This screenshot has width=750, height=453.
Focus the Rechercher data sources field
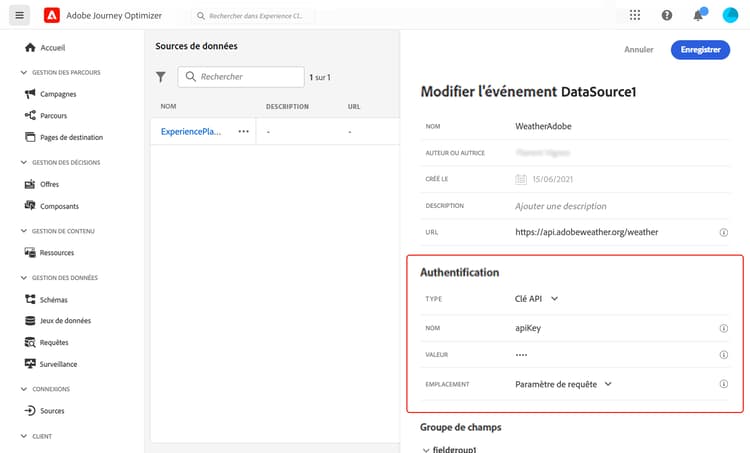tap(241, 77)
